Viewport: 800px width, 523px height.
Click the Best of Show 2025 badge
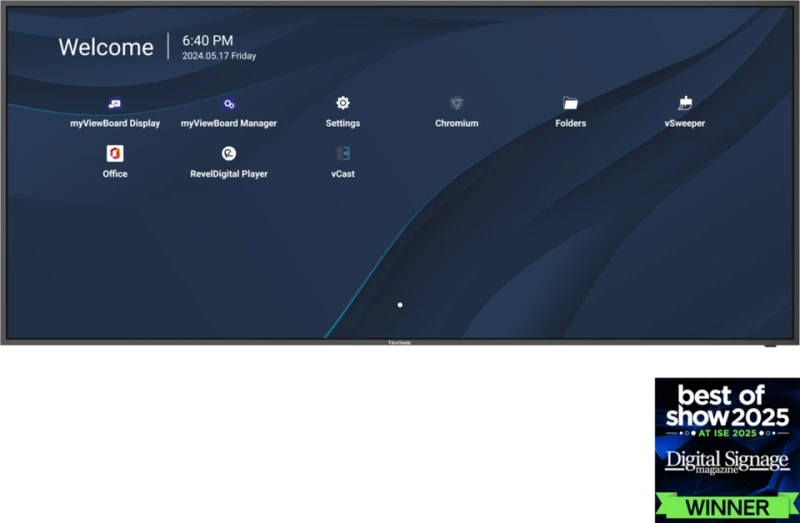point(727,420)
